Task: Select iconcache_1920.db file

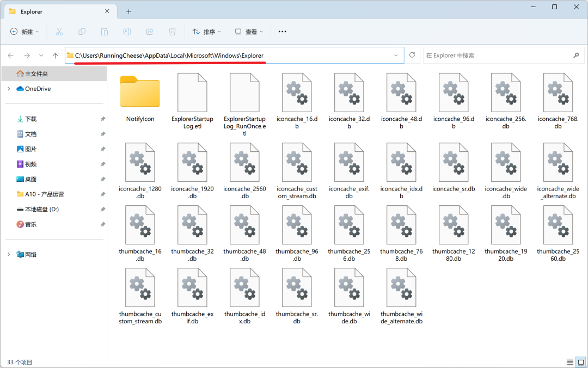Action: [x=192, y=171]
